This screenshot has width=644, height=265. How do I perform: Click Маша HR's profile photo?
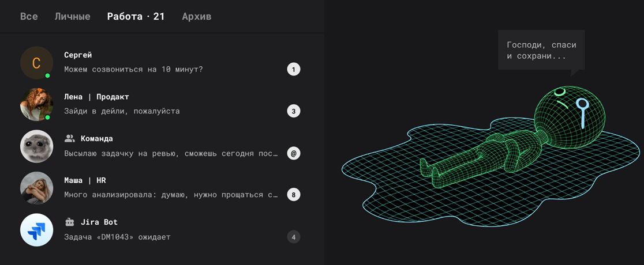pos(36,188)
